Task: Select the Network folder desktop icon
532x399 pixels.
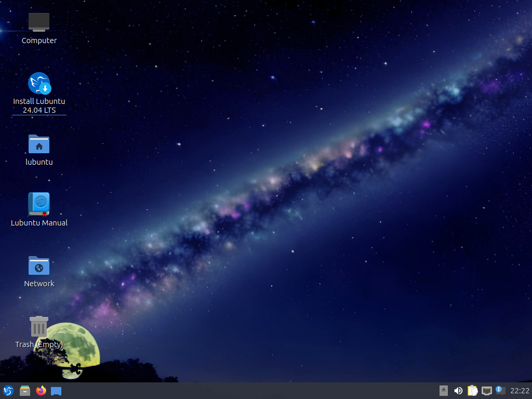Action: pos(39,265)
